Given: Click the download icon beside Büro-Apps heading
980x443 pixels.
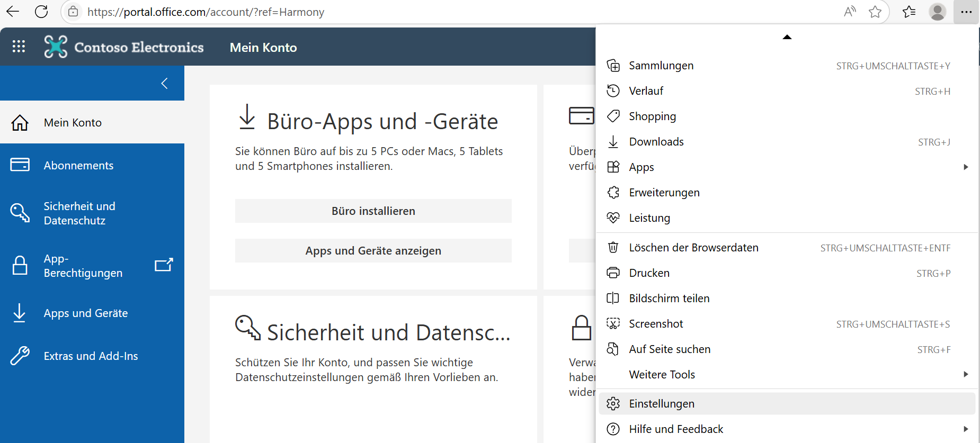Looking at the screenshot, I should tap(247, 116).
